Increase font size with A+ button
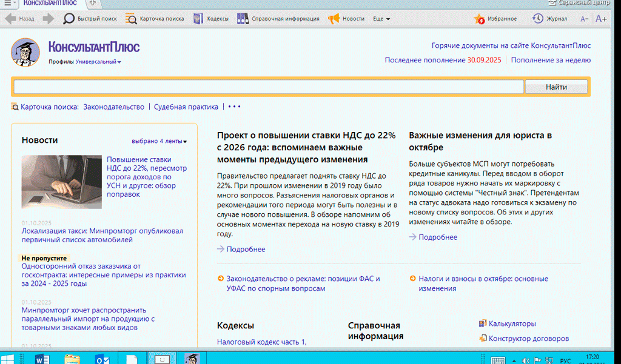 coord(601,19)
